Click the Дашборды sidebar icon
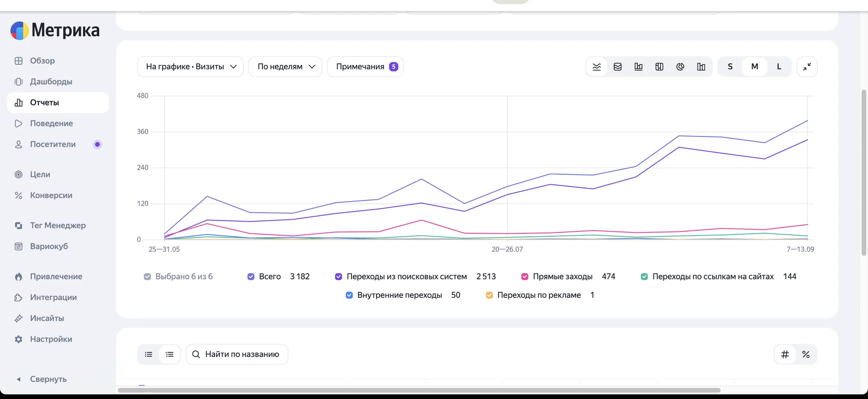 tap(18, 81)
